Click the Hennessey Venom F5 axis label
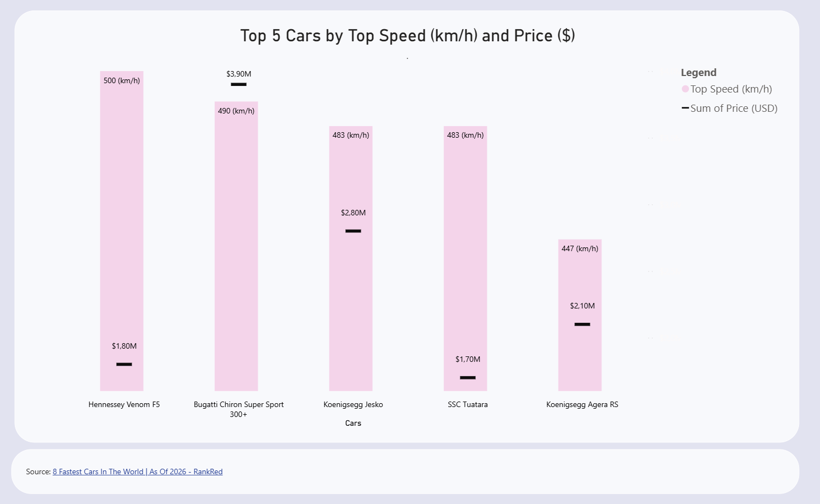Image resolution: width=820 pixels, height=504 pixels. [x=124, y=404]
